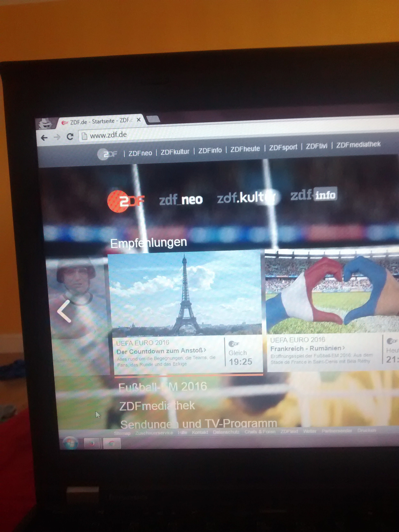The width and height of the screenshot is (399, 532).
Task: Select the zdf_neo channel logo
Action: tap(181, 200)
